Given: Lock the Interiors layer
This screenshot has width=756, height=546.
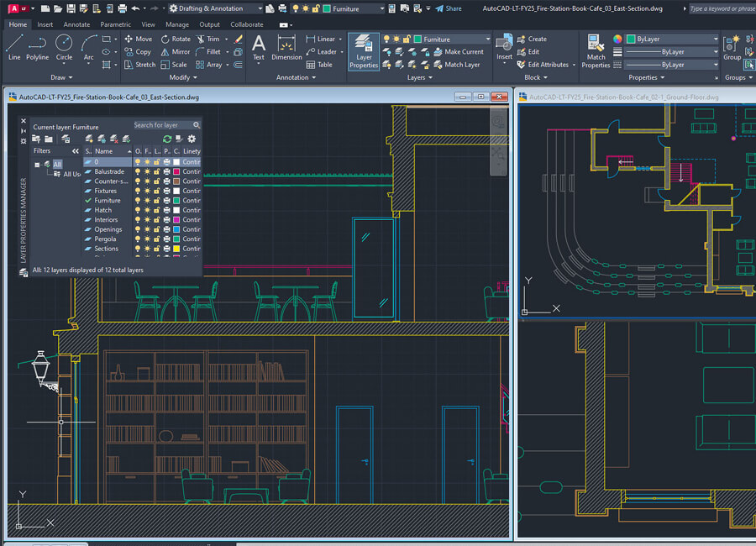Looking at the screenshot, I should coord(156,220).
